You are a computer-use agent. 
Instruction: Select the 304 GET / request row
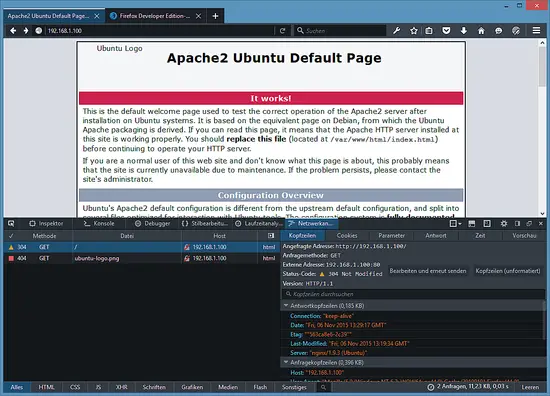pyautogui.click(x=142, y=247)
